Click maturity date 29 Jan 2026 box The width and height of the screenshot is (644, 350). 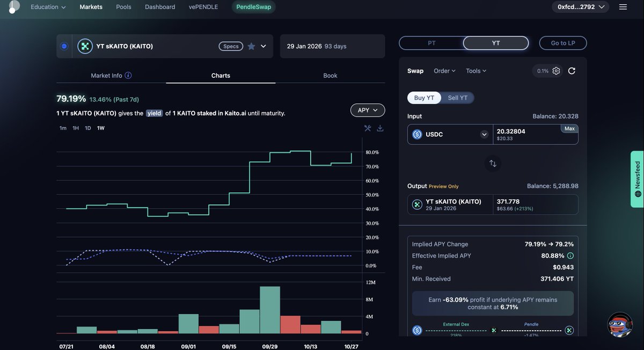point(332,46)
